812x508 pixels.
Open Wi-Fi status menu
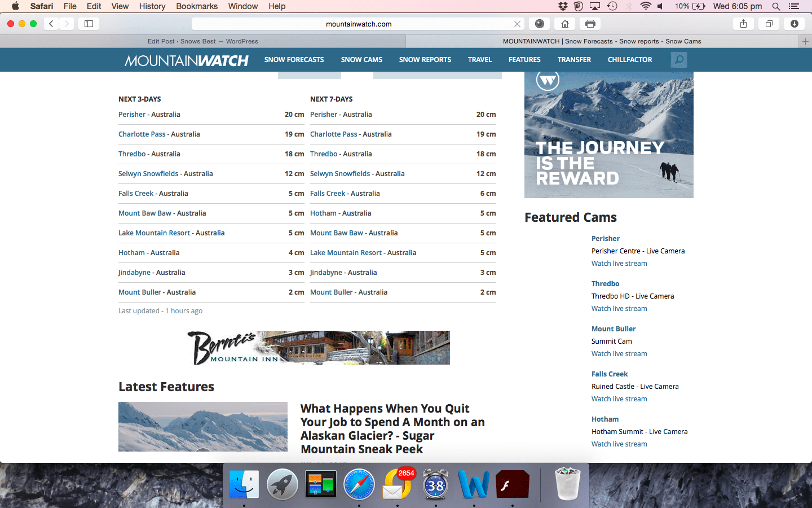click(646, 6)
